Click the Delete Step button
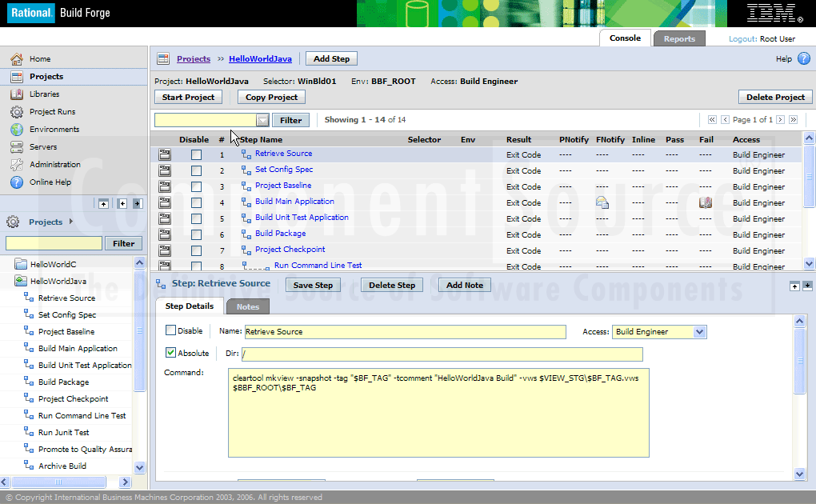Screen dimensions: 816x504 coord(392,286)
